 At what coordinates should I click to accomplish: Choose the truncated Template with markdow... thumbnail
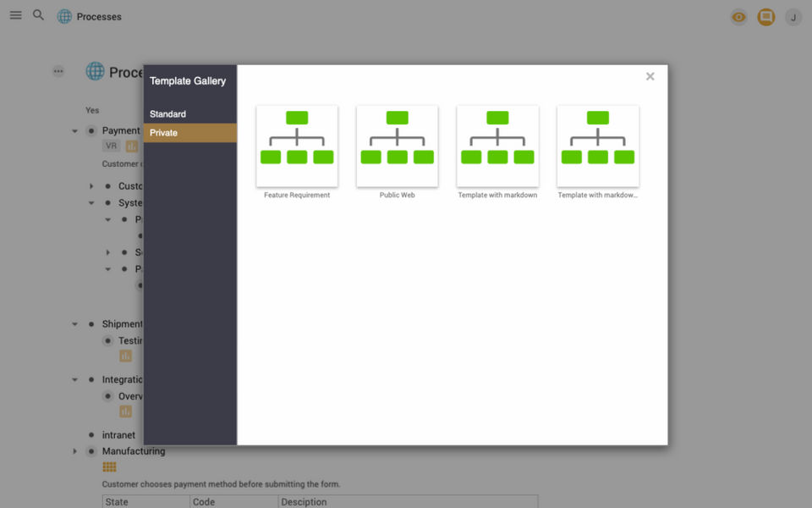pos(598,146)
